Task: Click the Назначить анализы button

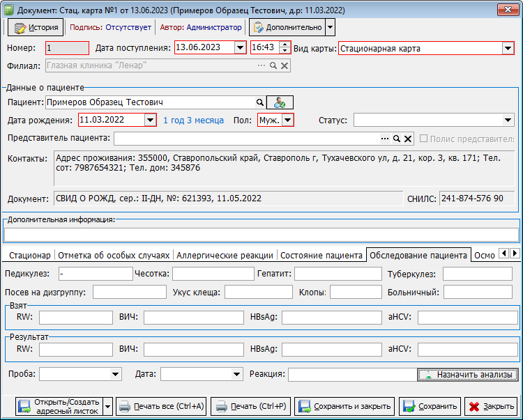Action: point(468,374)
